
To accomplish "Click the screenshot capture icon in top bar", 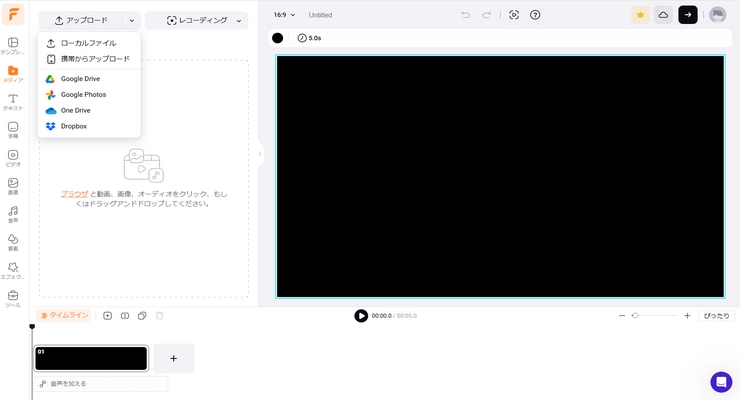I will (x=514, y=15).
